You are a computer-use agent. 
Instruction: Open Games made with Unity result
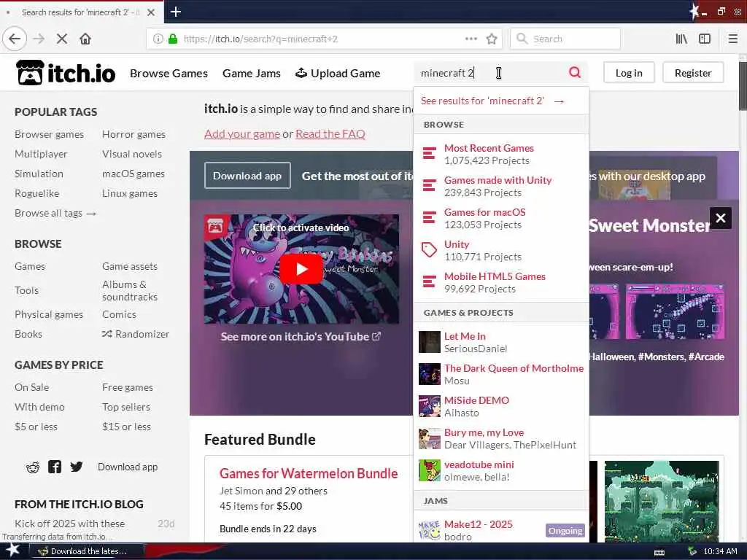click(x=501, y=186)
